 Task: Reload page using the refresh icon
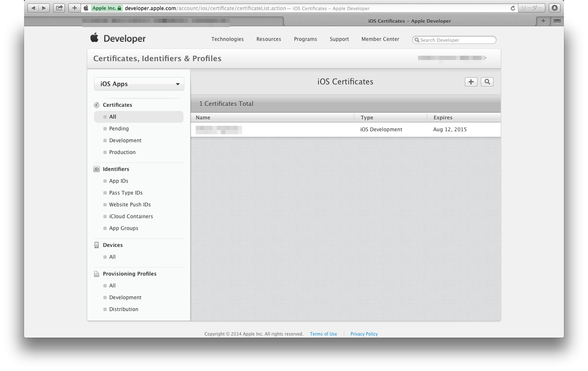(513, 8)
